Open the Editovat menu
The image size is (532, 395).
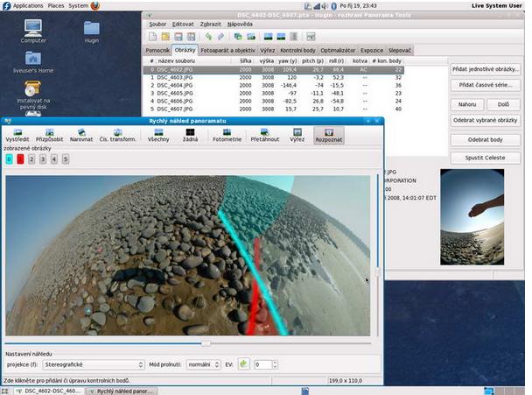pos(183,25)
